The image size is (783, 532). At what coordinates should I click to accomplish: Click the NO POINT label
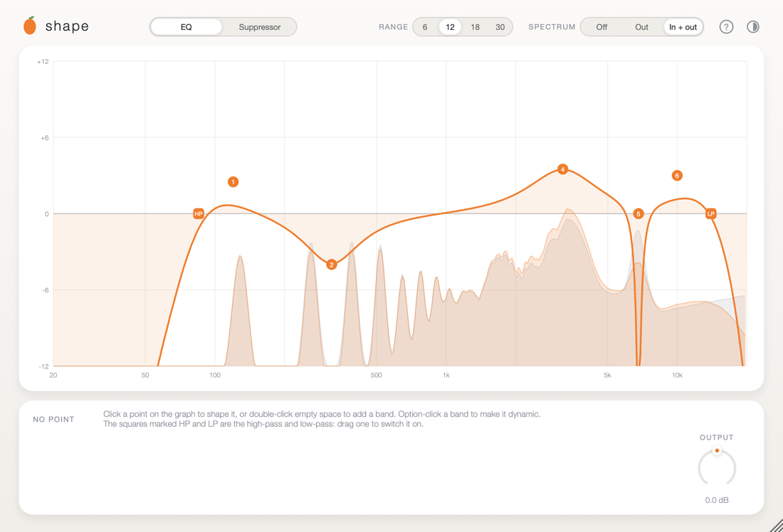(53, 419)
